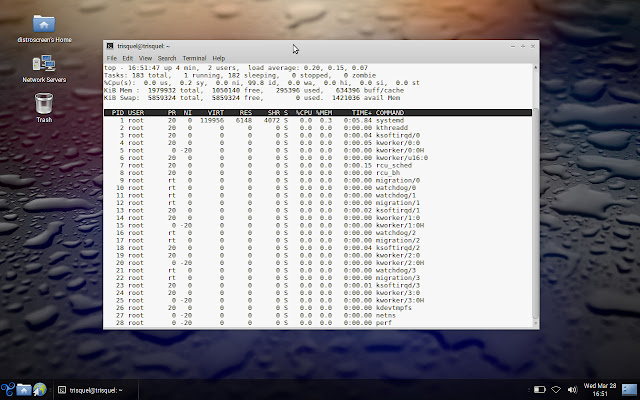Click the volume speaker tray icon
The width and height of the screenshot is (640, 400).
(x=572, y=390)
